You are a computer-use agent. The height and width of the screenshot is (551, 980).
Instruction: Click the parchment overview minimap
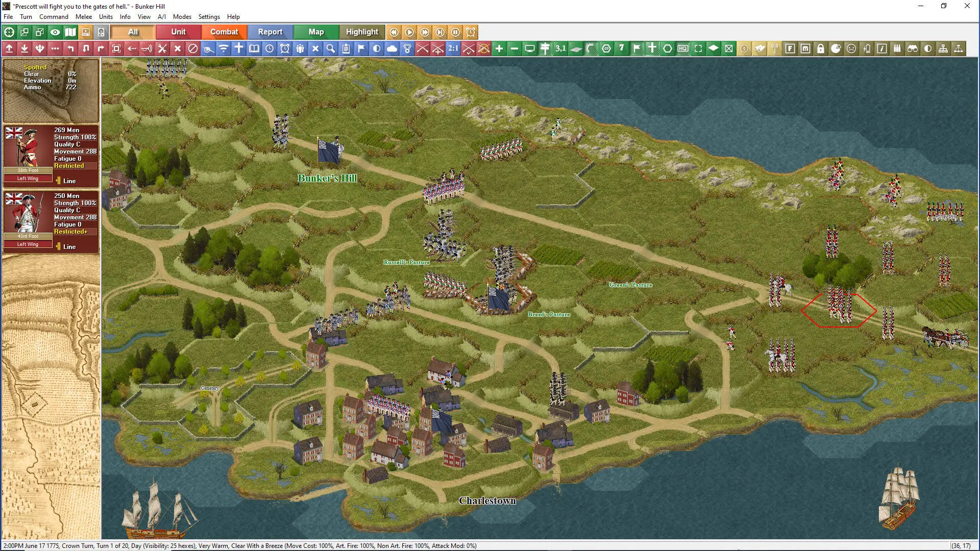click(51, 397)
